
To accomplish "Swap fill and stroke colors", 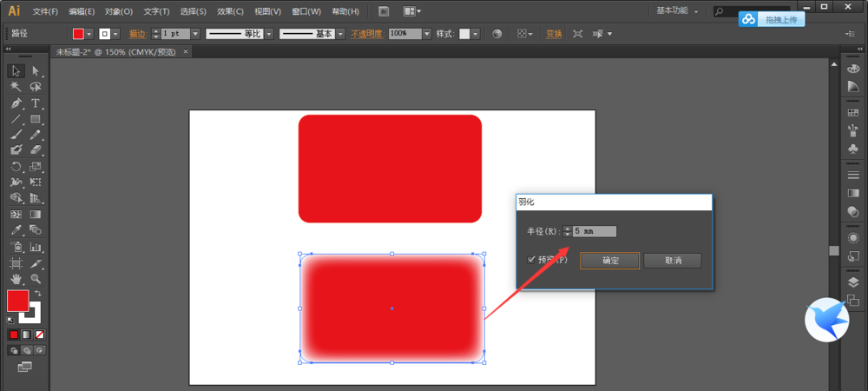I will [x=37, y=293].
